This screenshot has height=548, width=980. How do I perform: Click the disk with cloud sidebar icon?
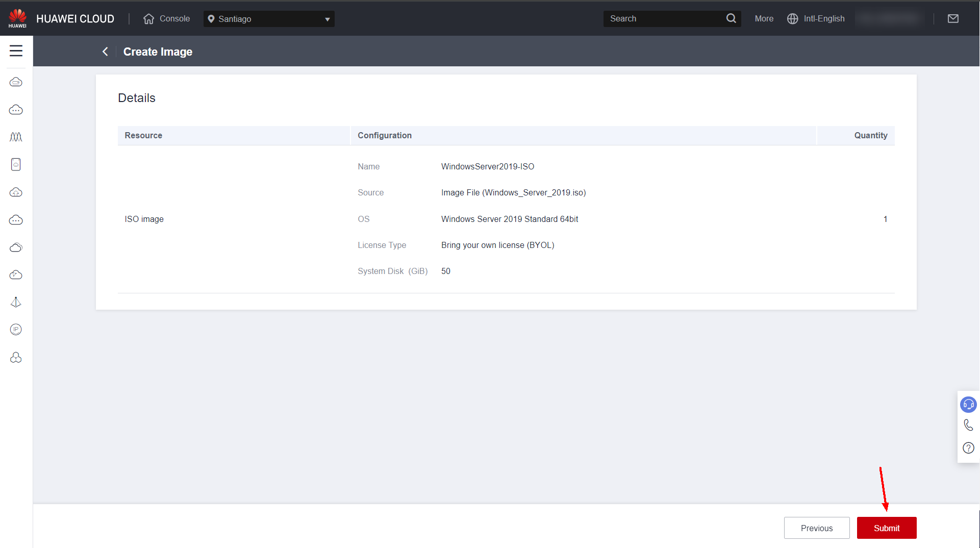tap(16, 164)
